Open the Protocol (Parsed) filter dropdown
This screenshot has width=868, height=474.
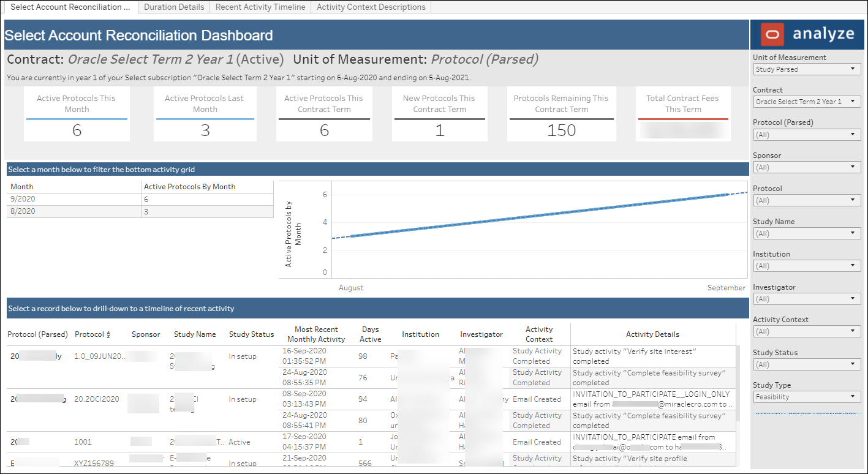(x=807, y=134)
